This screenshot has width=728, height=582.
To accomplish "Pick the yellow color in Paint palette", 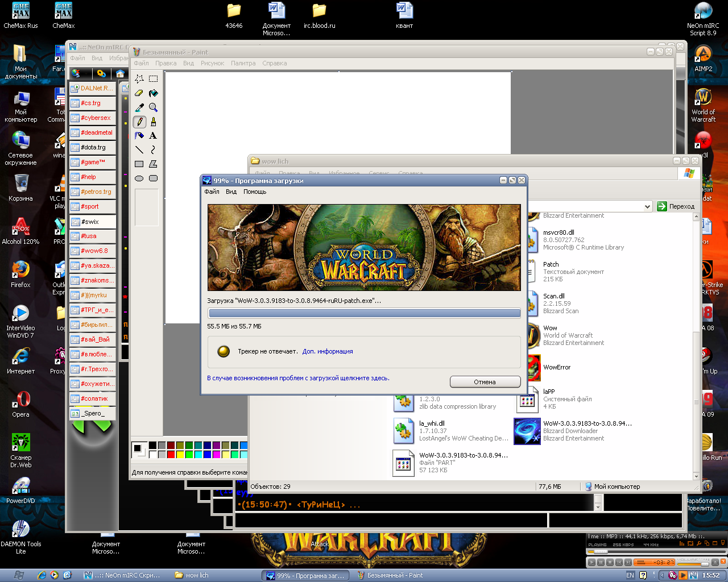I will click(x=180, y=454).
